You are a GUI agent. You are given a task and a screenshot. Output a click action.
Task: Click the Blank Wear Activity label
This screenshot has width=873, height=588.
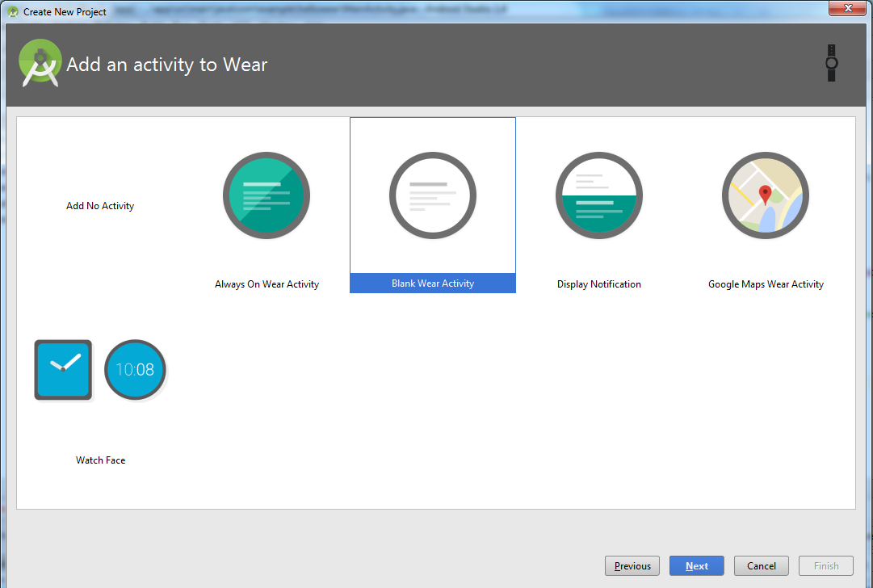tap(433, 283)
